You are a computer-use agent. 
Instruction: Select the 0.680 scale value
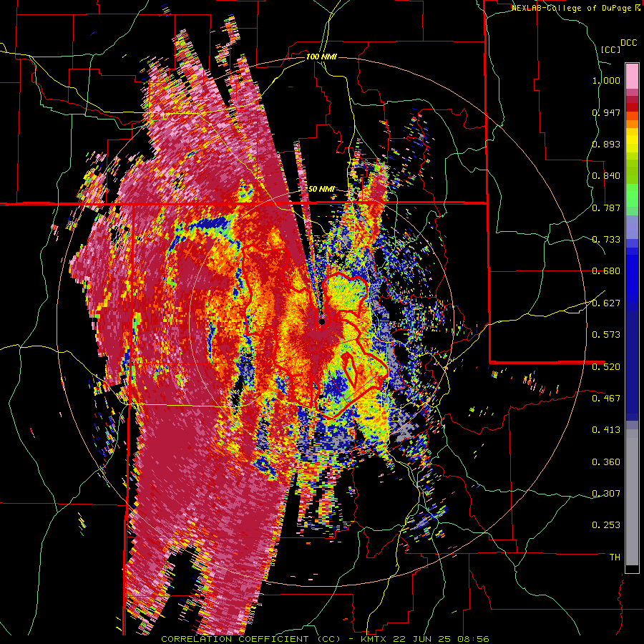[x=606, y=270]
